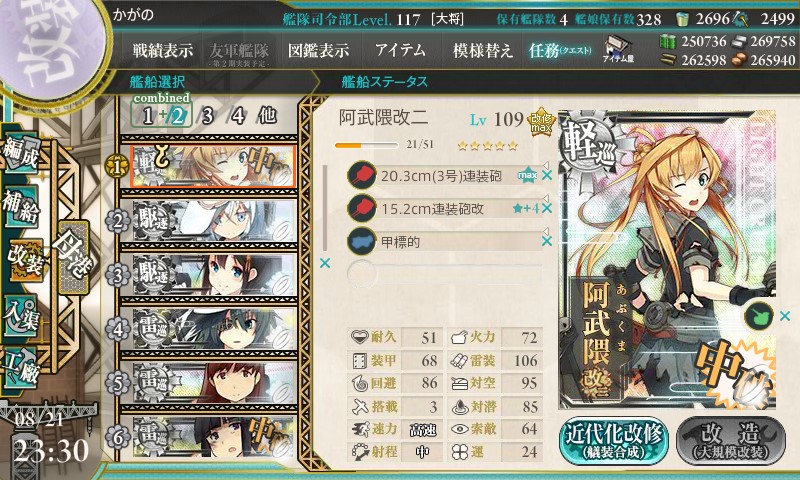Screen dimensions: 800x480
Task: Remove the 20.3cm(3号)連装砲 equipment with X
Action: pyautogui.click(x=546, y=175)
